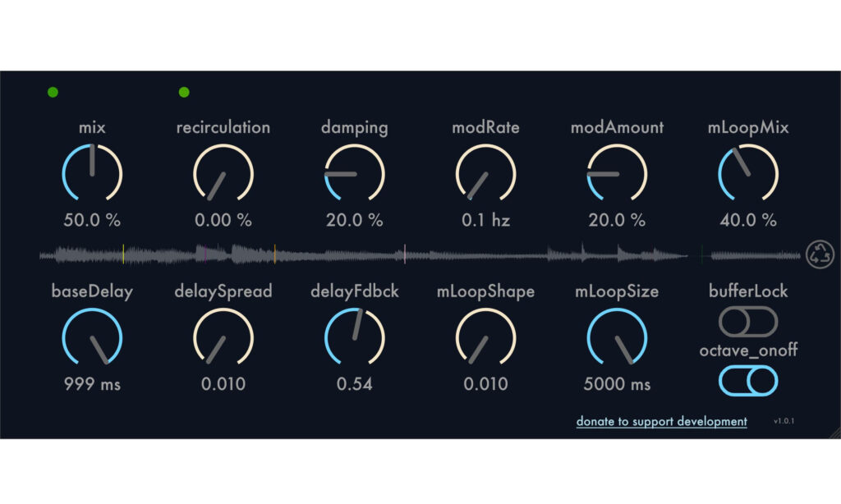Click the 50.0 % mix value
The height and width of the screenshot is (504, 841).
coord(92,220)
